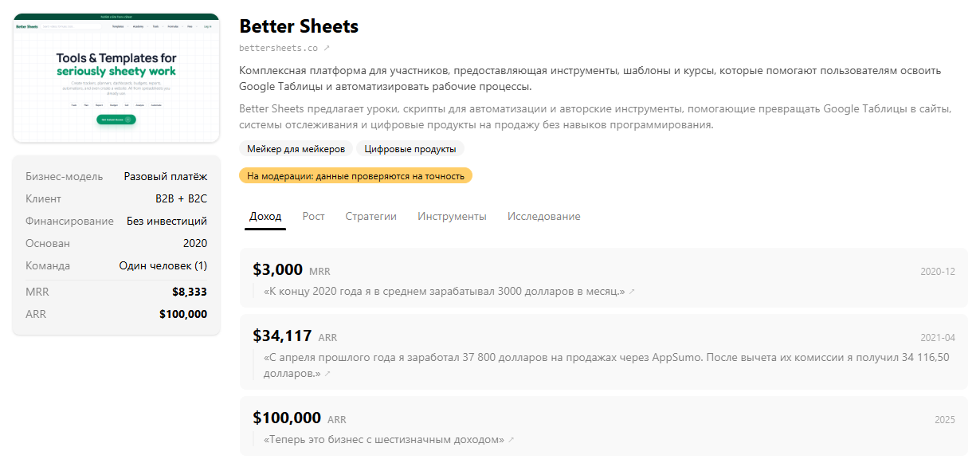Click the quote about AppSumo sales
The image size is (980, 467).
(x=606, y=365)
